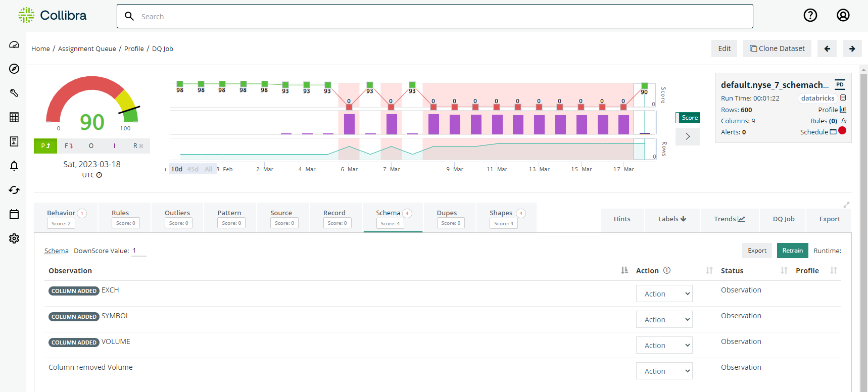Click the expand arrows icon above tabs
The height and width of the screenshot is (392, 868).
pos(846,205)
